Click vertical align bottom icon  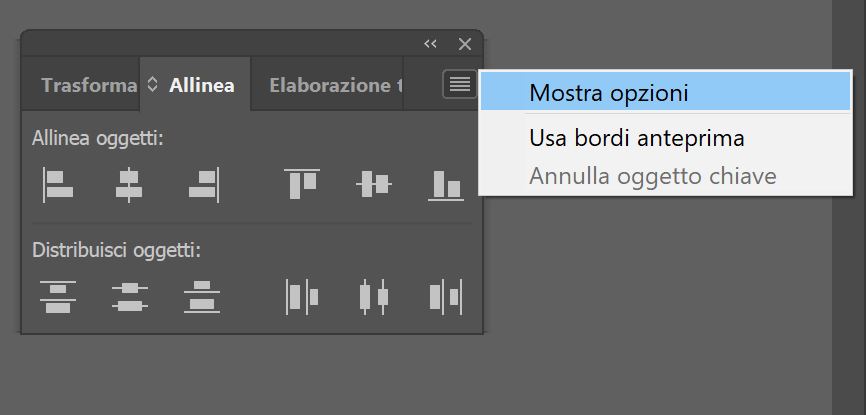point(446,184)
